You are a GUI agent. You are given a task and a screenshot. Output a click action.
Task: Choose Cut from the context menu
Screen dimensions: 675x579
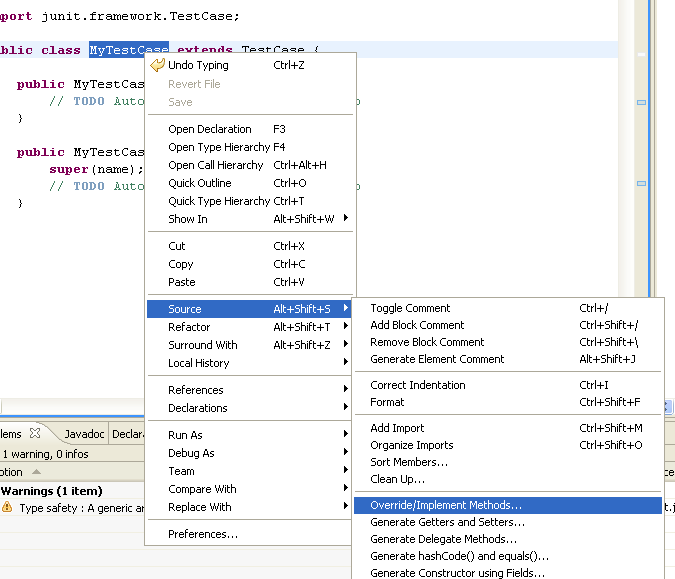[249, 246]
